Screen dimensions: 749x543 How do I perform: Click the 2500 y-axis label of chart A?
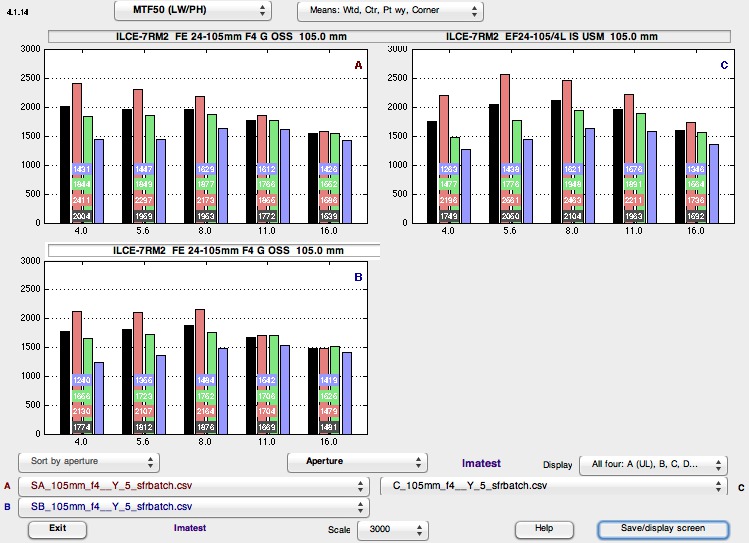[30, 78]
